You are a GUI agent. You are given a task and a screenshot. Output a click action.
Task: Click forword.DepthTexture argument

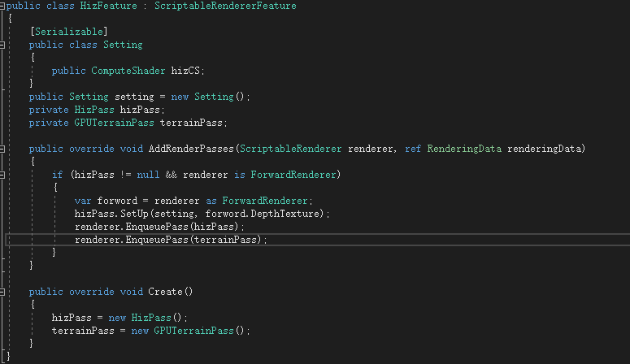(264, 214)
